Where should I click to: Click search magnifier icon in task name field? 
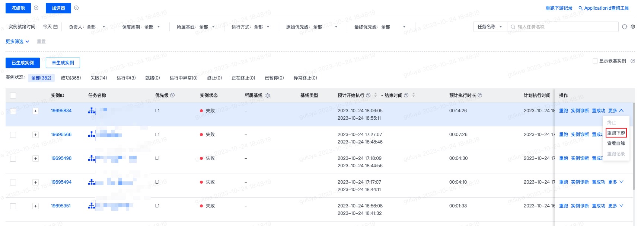513,27
